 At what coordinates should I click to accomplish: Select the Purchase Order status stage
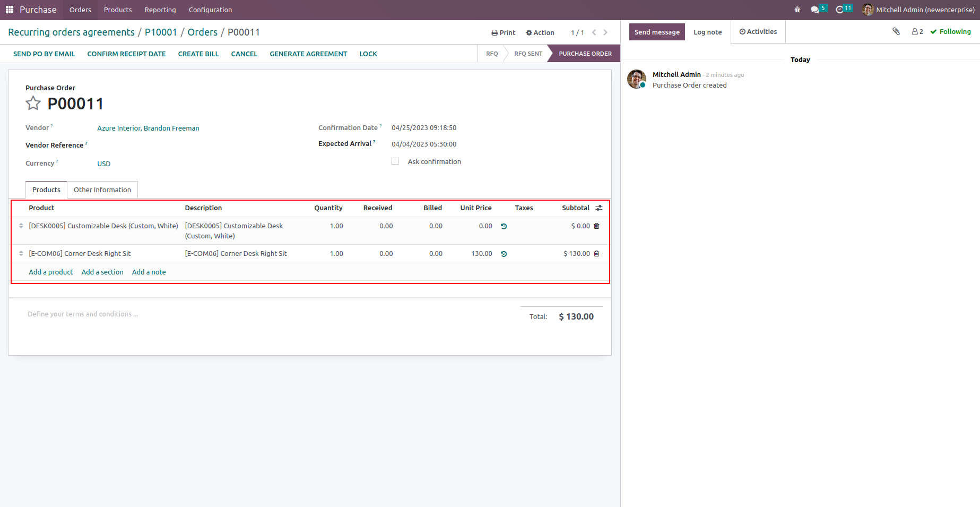coord(585,54)
